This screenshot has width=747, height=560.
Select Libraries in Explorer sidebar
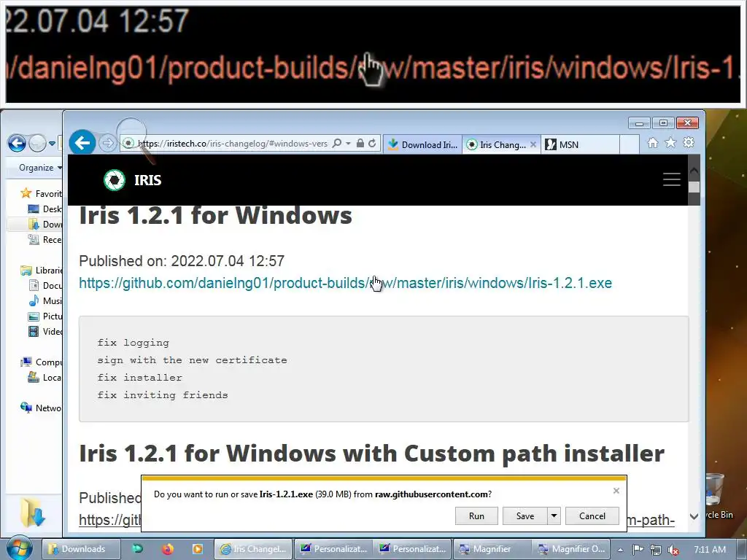point(42,270)
